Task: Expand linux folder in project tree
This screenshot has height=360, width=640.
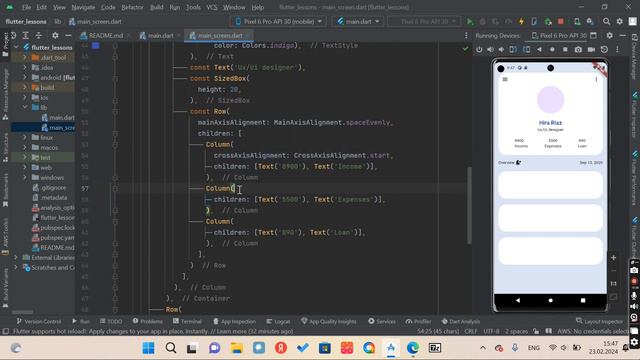Action: 25,138
